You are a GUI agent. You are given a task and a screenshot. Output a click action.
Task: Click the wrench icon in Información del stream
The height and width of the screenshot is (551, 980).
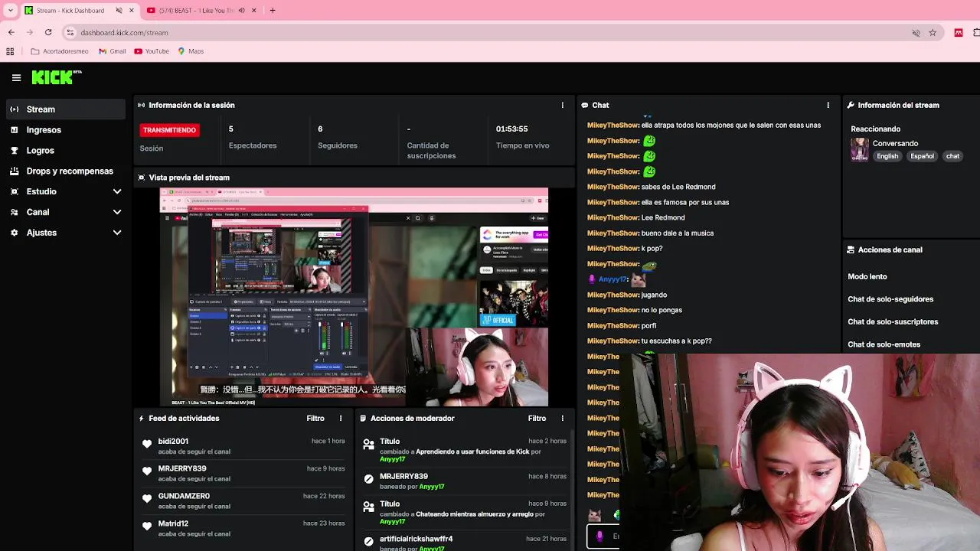pos(851,105)
